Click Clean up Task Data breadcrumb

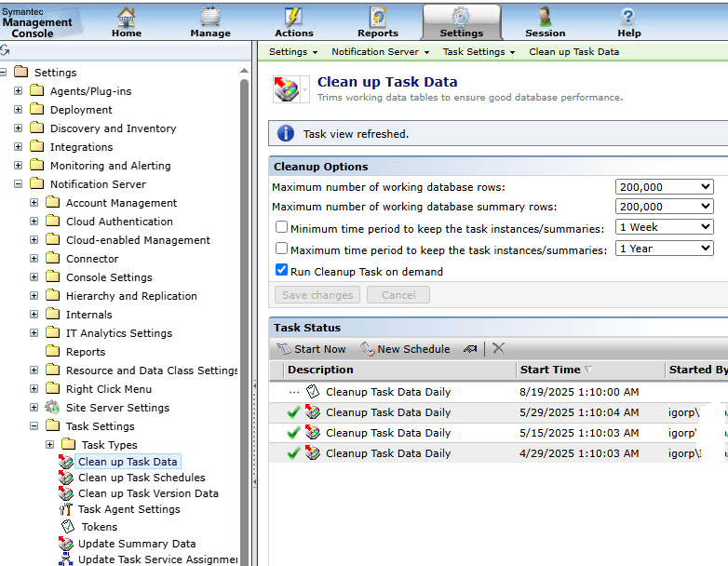click(573, 51)
